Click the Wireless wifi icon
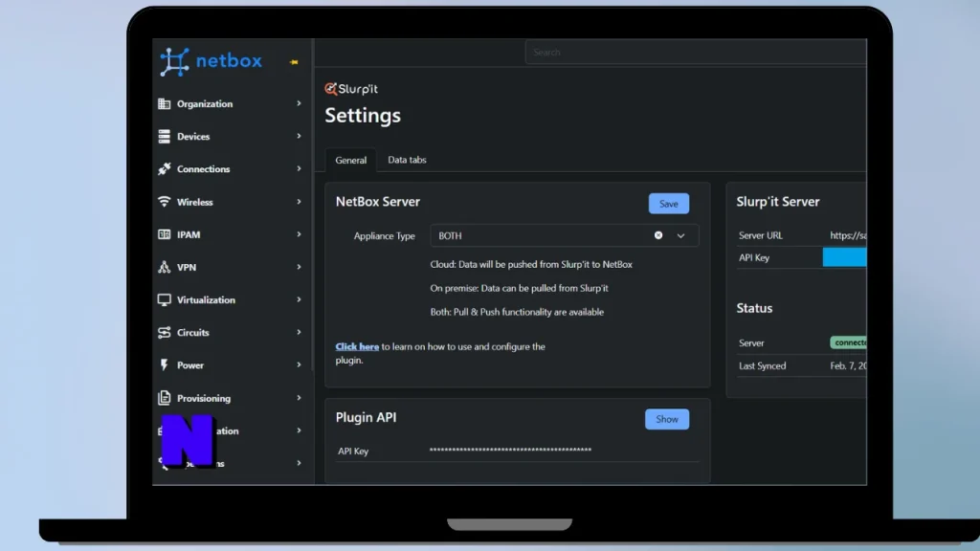This screenshot has height=551, width=980. pos(164,202)
